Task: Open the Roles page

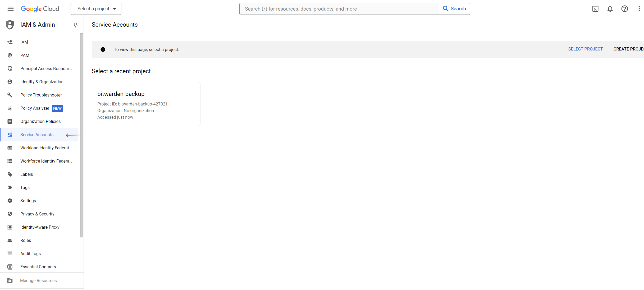Action: 26,240
